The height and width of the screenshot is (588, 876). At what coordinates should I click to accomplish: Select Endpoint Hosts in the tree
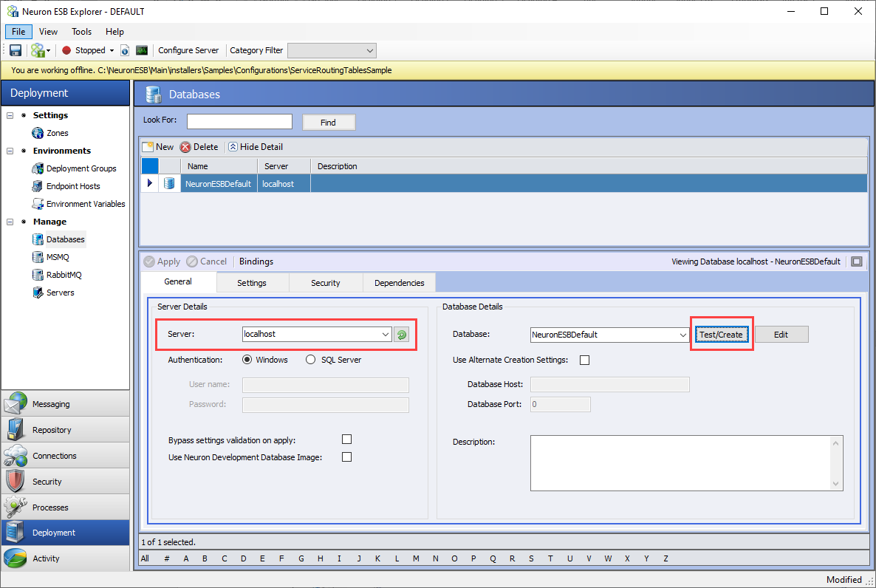tap(73, 186)
